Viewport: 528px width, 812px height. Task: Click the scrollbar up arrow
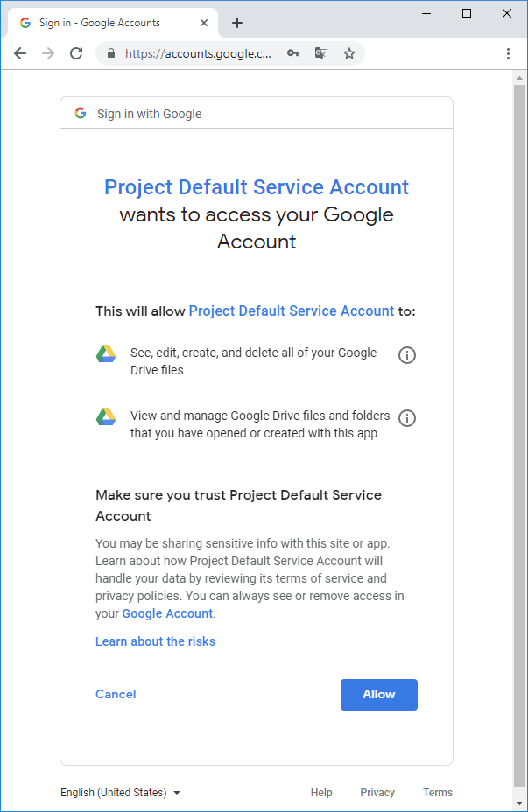point(520,78)
